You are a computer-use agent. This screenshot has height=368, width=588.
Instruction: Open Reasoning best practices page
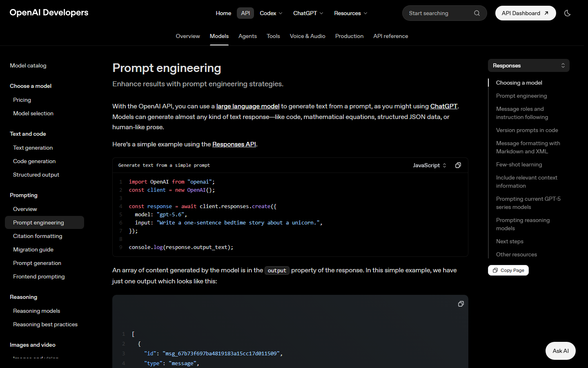pyautogui.click(x=45, y=324)
